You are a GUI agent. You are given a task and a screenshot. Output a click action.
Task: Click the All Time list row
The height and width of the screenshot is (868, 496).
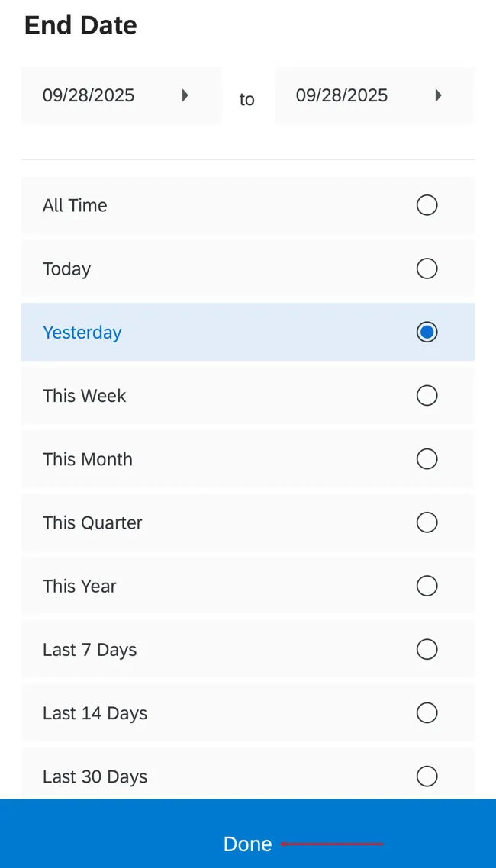tap(229, 204)
